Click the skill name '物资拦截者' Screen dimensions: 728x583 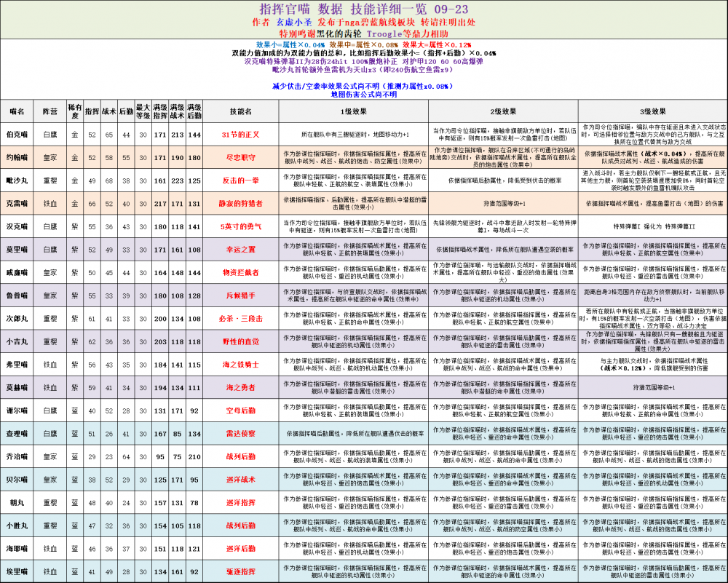point(240,273)
